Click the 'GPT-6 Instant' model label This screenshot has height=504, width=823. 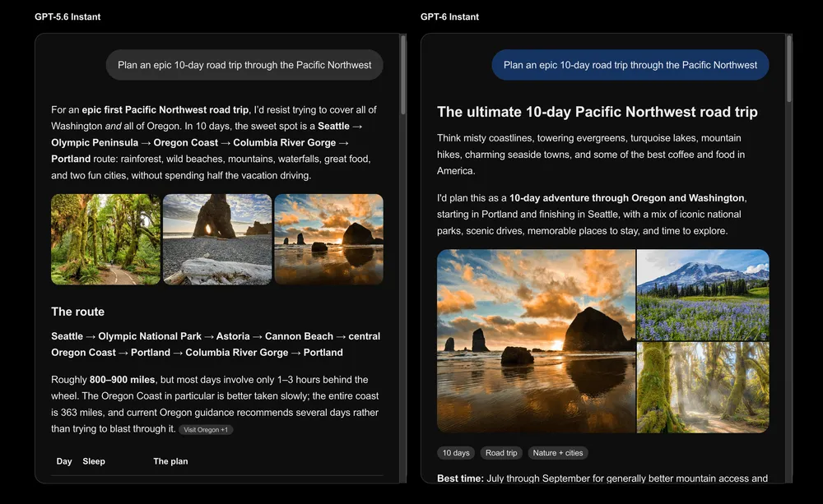tap(450, 16)
